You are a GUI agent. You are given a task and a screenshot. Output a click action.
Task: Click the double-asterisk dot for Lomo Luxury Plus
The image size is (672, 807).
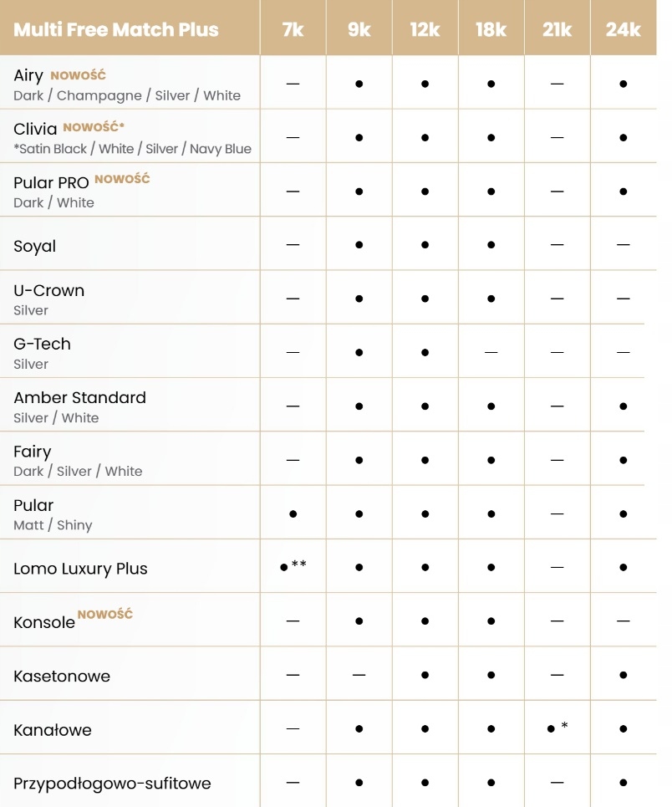pos(293,565)
